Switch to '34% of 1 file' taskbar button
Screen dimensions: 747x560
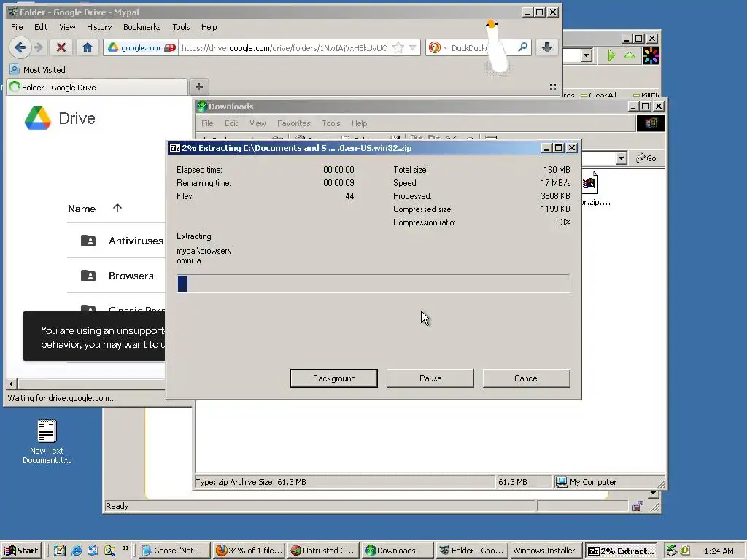tap(249, 551)
